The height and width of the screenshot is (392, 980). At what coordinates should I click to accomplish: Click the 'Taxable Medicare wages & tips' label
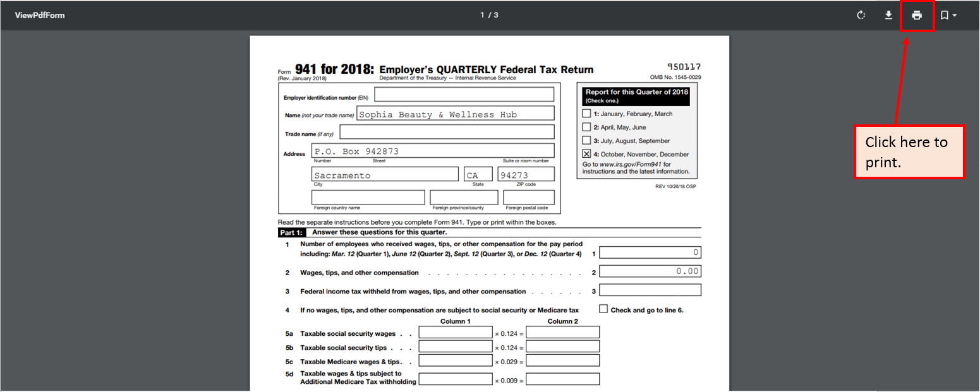coord(350,362)
